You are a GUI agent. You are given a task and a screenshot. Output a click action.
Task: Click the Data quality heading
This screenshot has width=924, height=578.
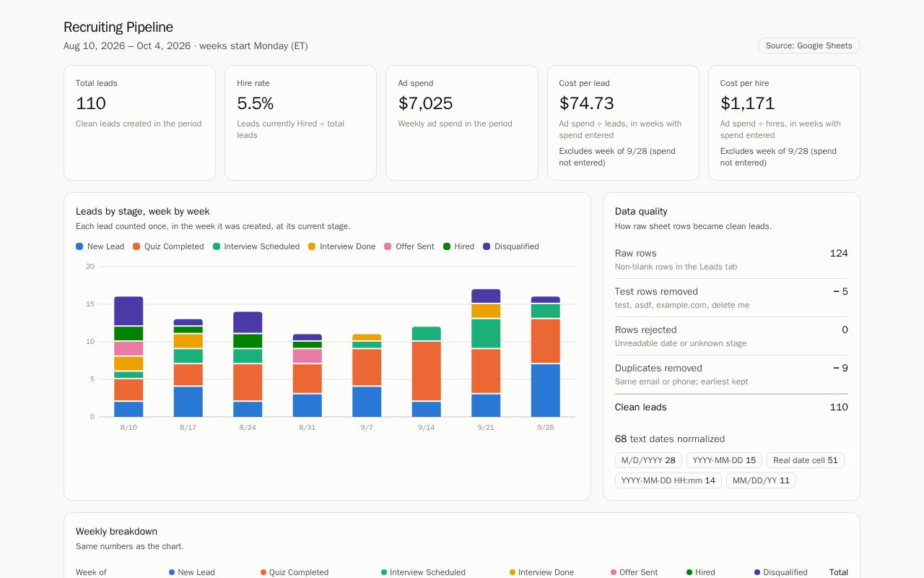tap(641, 212)
